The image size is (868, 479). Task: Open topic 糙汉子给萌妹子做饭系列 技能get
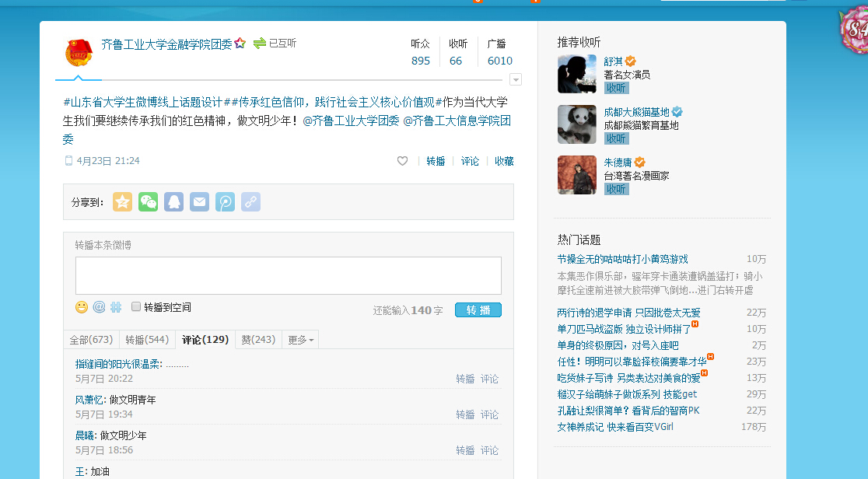pyautogui.click(x=627, y=394)
